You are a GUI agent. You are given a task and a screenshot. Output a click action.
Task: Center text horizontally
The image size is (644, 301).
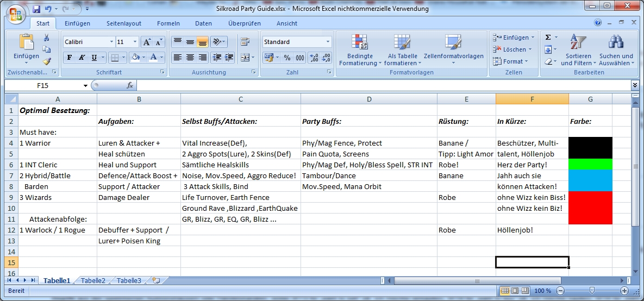[x=190, y=58]
